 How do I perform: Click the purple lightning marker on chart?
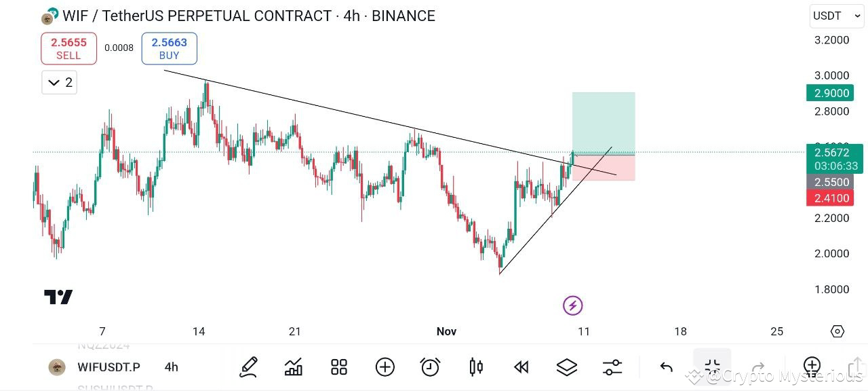coord(573,305)
